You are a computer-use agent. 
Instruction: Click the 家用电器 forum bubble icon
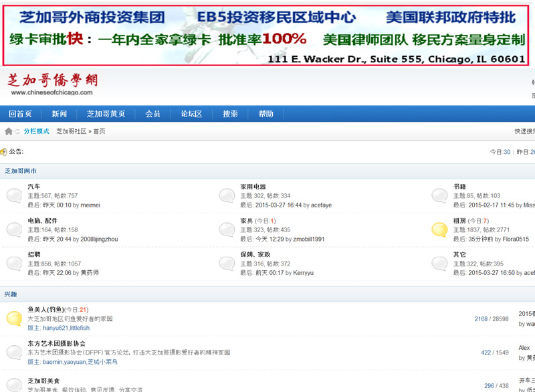click(x=227, y=196)
